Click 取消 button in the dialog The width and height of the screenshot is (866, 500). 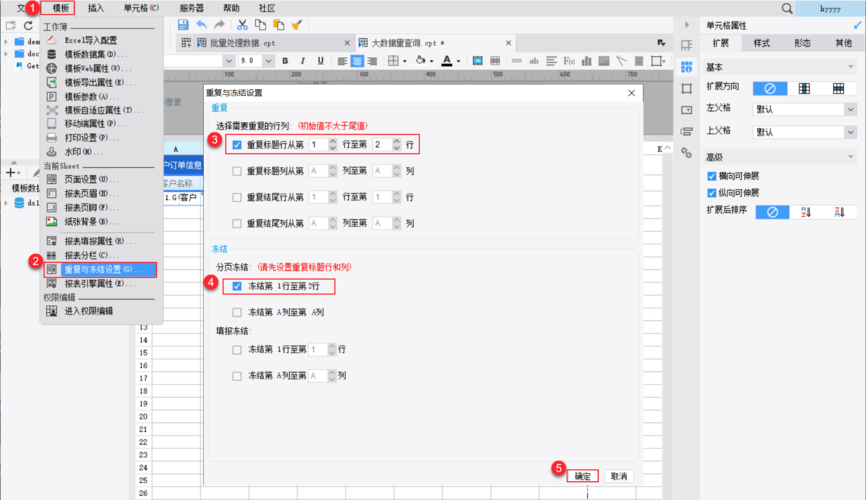(x=619, y=476)
